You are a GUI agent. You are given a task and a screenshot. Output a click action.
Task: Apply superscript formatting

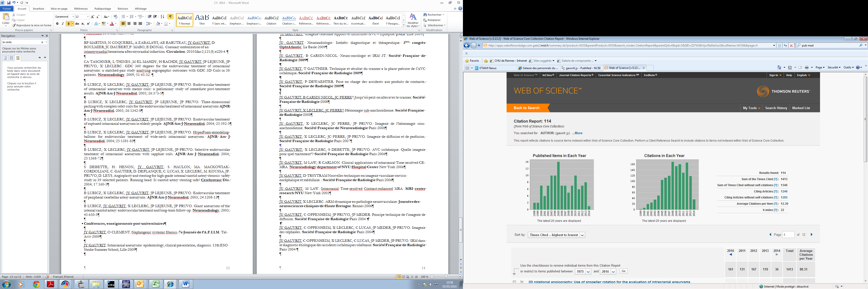88,24
